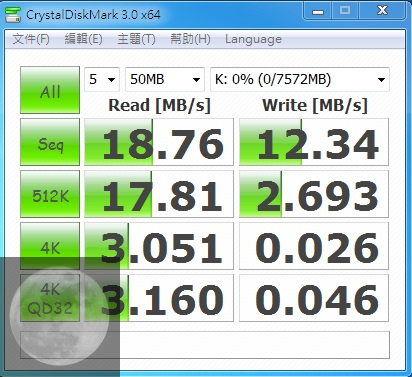The image size is (412, 377).
Task: Select the 4K write result 0.026
Action: [314, 246]
